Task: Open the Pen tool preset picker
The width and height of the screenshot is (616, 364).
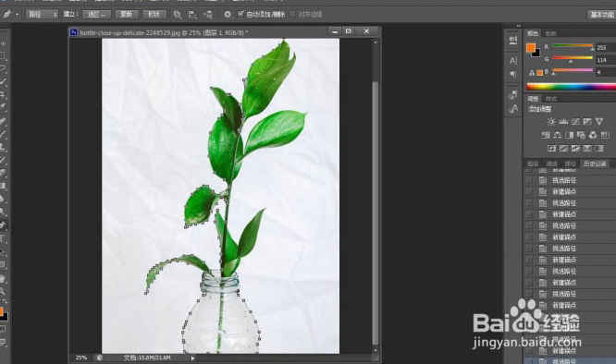Action: (16, 15)
